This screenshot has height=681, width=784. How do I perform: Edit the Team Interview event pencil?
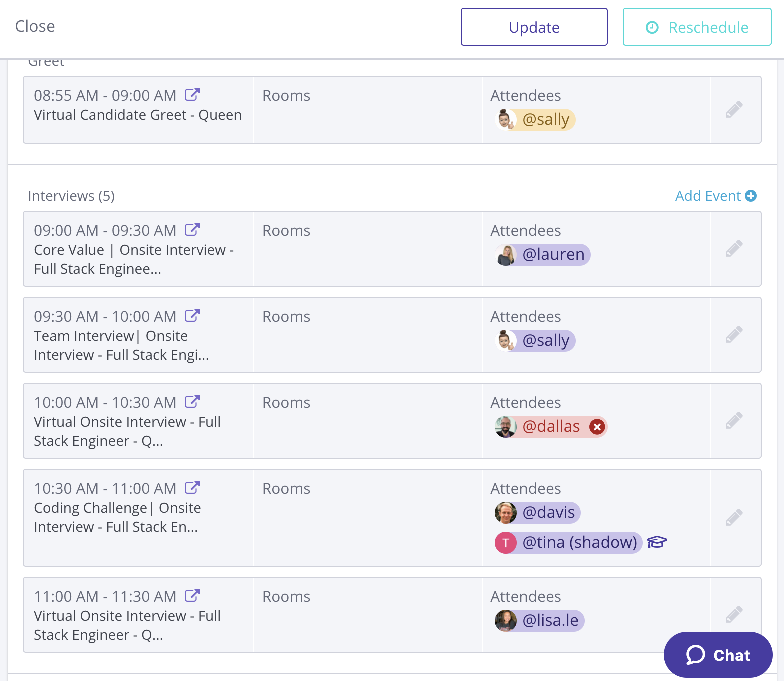pos(734,335)
